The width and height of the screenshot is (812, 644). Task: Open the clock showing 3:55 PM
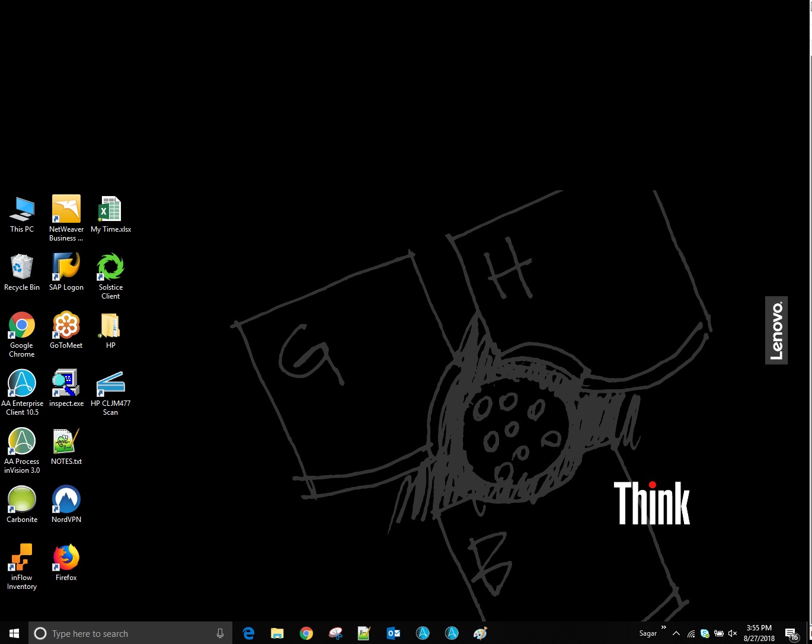[759, 633]
